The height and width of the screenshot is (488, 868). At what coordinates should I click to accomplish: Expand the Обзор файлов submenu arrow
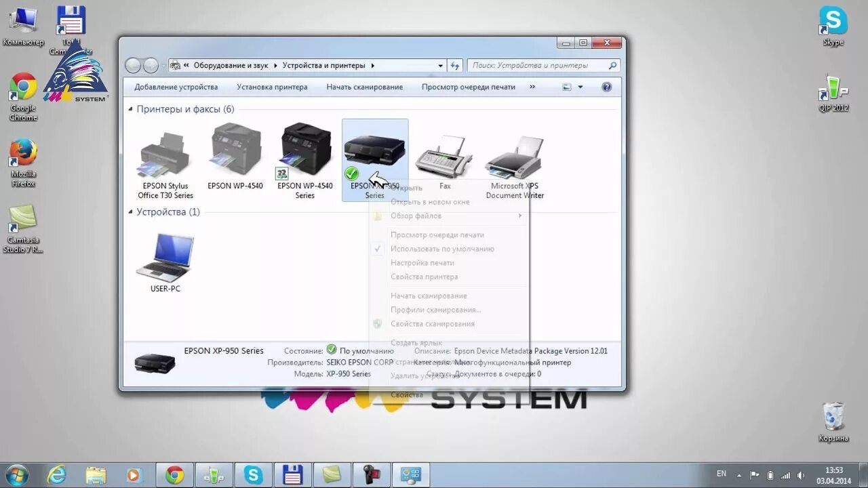(520, 216)
